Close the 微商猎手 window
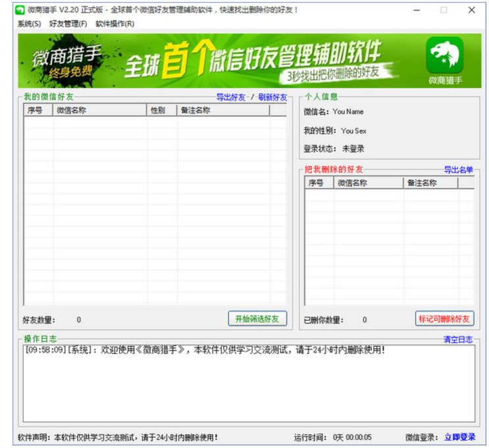The height and width of the screenshot is (448, 489). click(x=471, y=11)
